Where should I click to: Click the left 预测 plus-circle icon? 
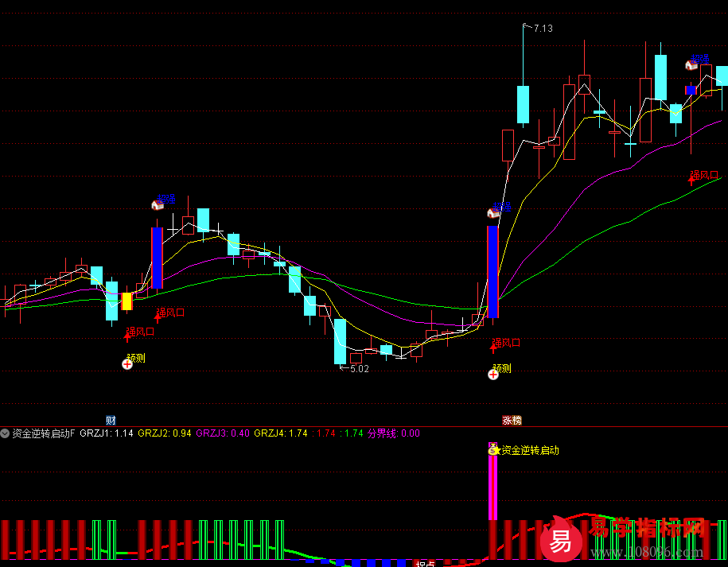coord(127,364)
